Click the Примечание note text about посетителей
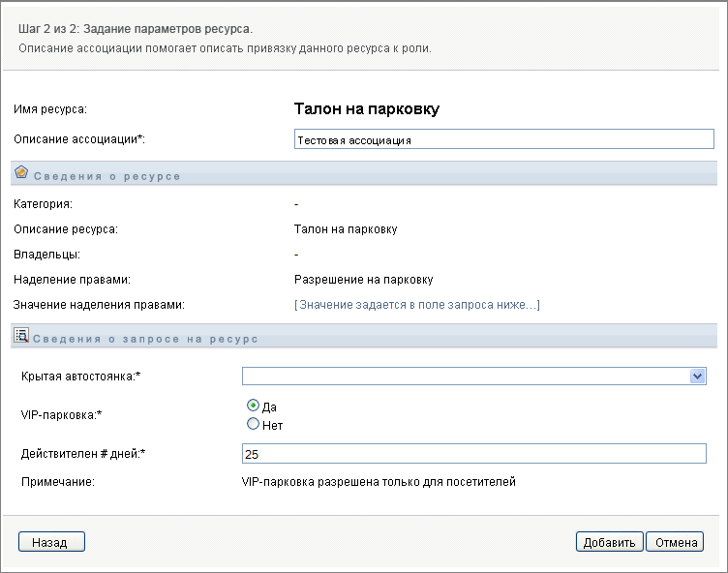 (x=378, y=481)
